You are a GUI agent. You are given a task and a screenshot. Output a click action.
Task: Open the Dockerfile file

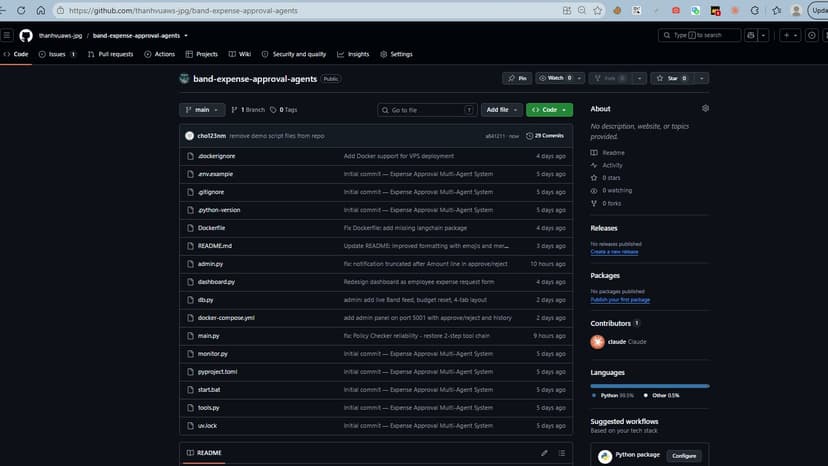211,228
